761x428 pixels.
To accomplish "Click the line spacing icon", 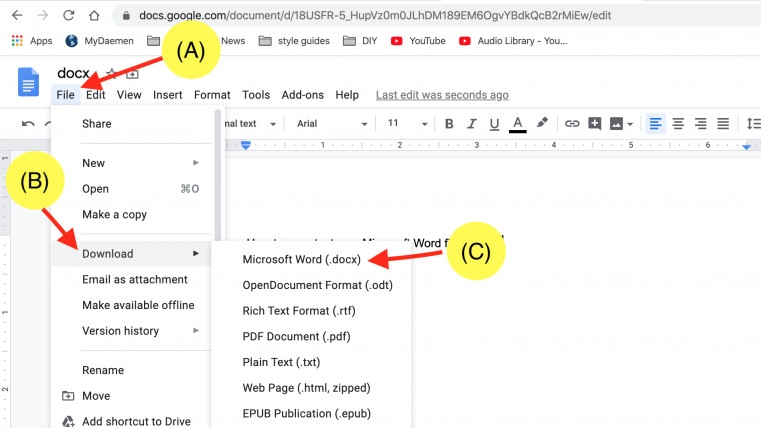I will [x=753, y=124].
